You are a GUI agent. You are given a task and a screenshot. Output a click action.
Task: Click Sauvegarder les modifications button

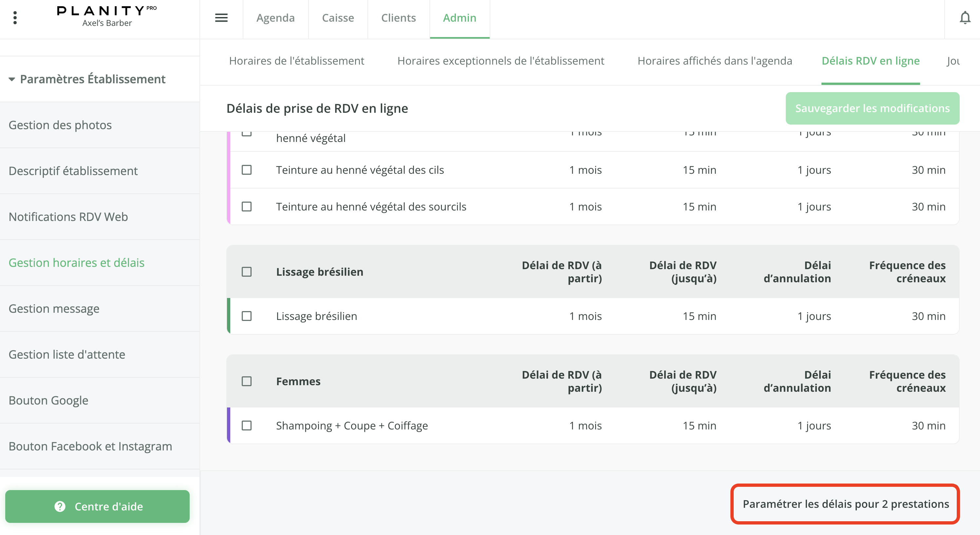tap(872, 108)
